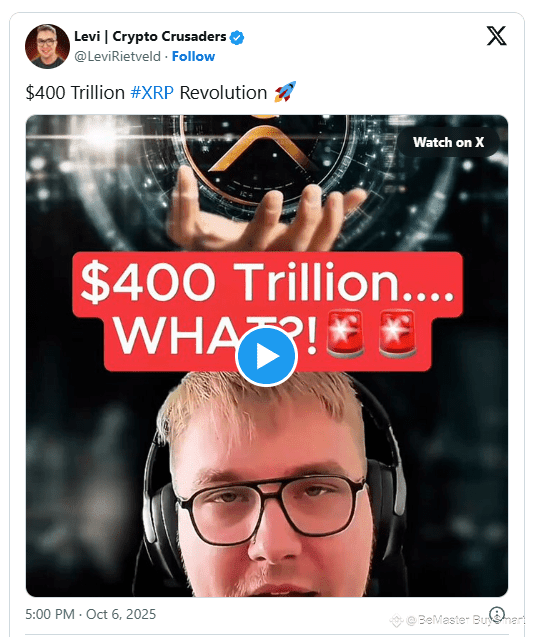
Task: Click the word Revolution in the tweet text
Action: tap(223, 93)
